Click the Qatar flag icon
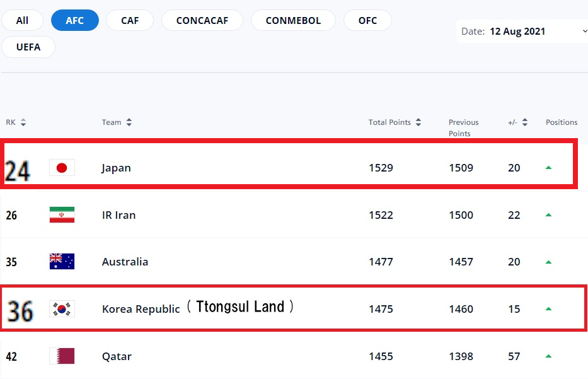 pos(62,356)
